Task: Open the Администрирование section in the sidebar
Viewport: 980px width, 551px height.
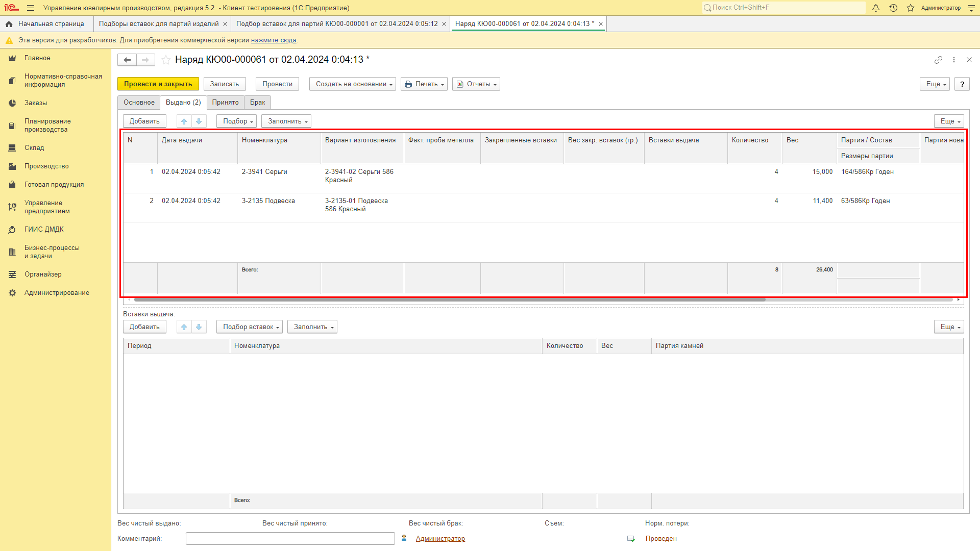Action: click(57, 293)
